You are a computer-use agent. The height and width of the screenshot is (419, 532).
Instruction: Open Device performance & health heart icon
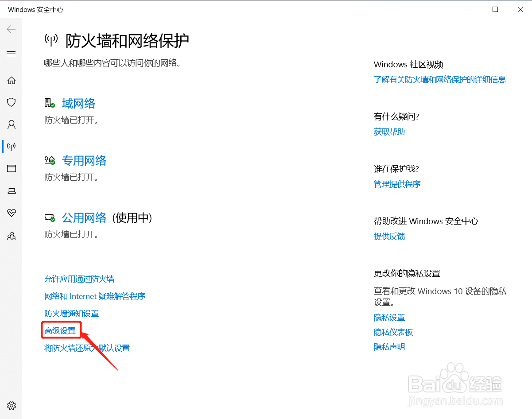(x=12, y=213)
